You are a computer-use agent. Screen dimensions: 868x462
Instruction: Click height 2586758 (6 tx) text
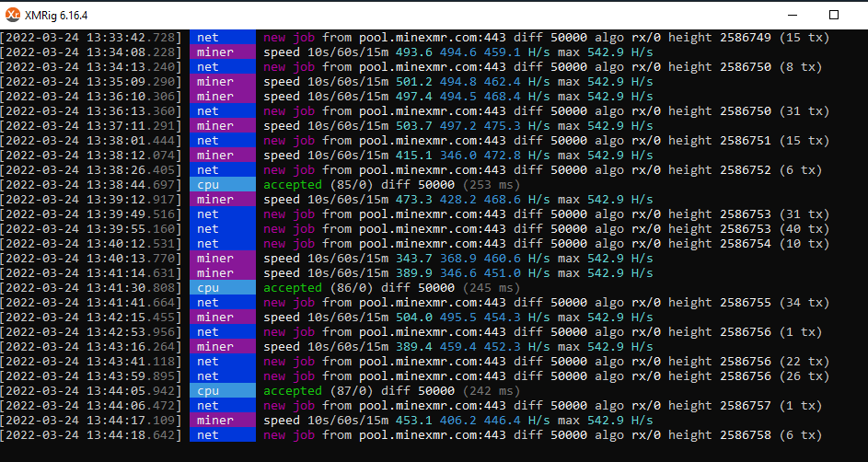click(x=745, y=435)
